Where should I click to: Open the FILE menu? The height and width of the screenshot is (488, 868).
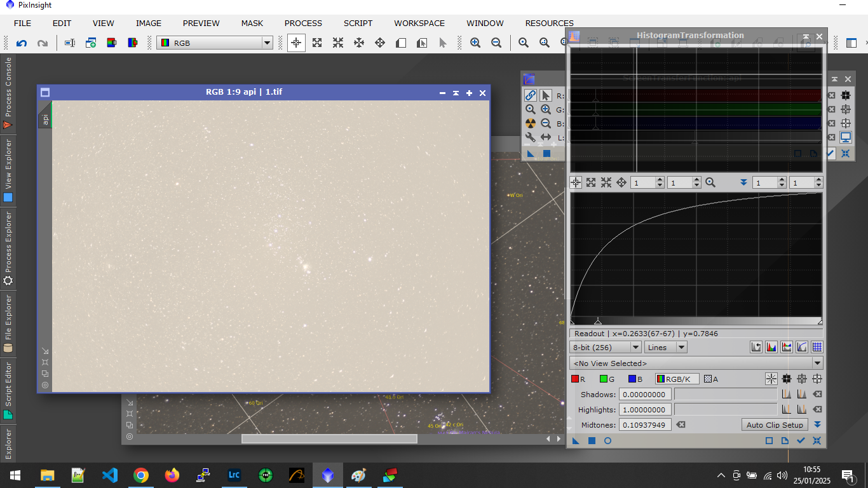tap(22, 23)
